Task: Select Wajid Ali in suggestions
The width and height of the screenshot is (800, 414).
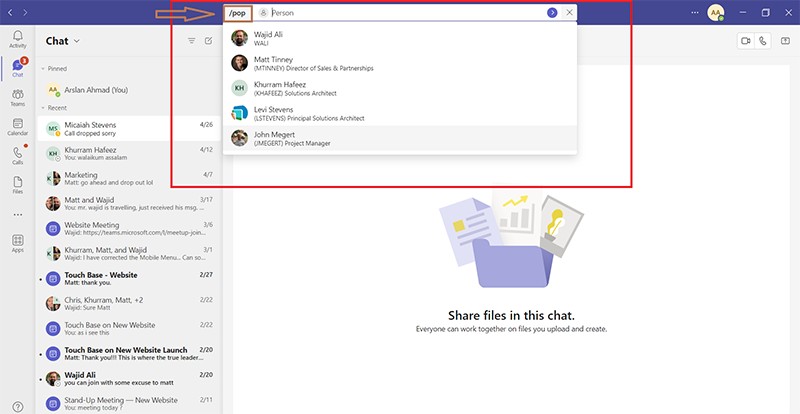Action: pos(400,38)
